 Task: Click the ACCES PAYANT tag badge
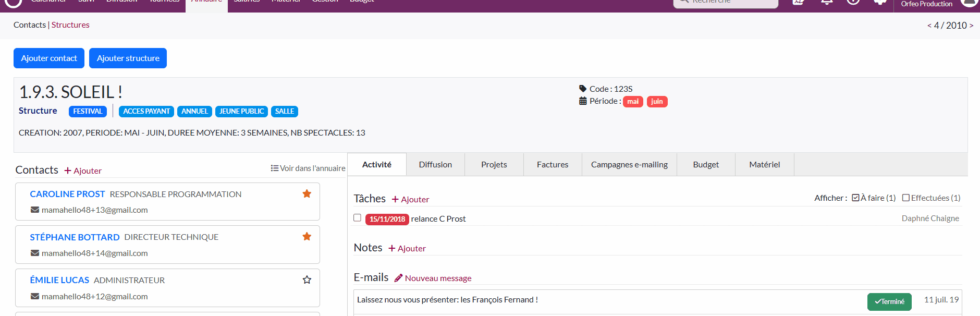coord(146,111)
